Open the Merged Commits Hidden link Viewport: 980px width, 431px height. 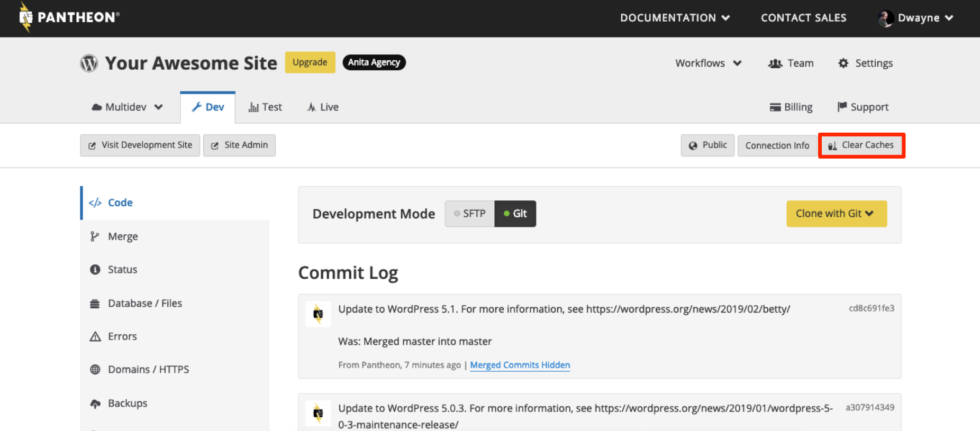click(520, 365)
